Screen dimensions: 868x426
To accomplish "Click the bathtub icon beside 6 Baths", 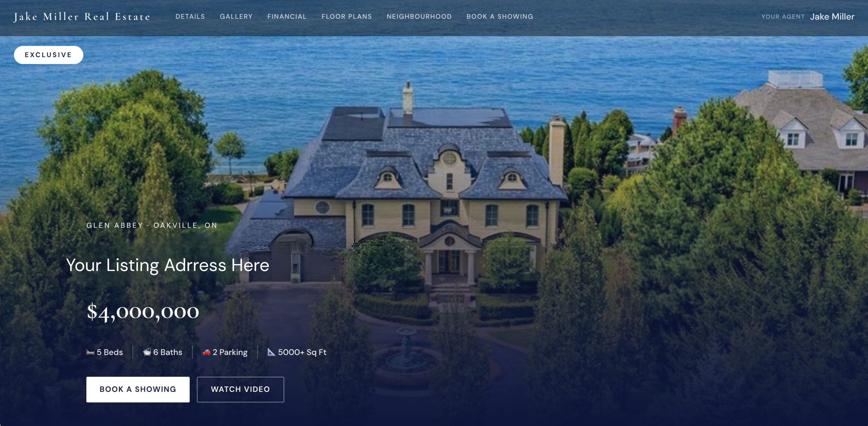I will click(147, 352).
